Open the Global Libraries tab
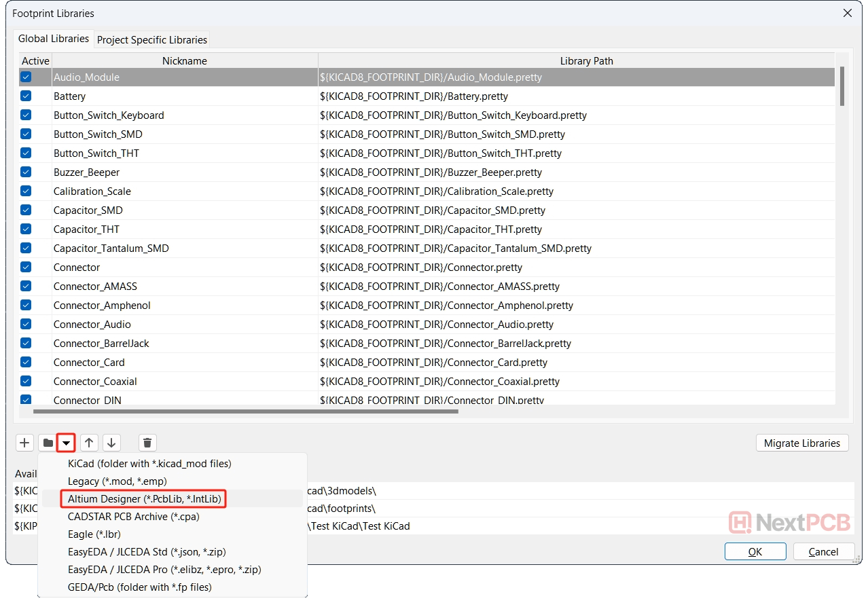This screenshot has height=605, width=868. (54, 39)
